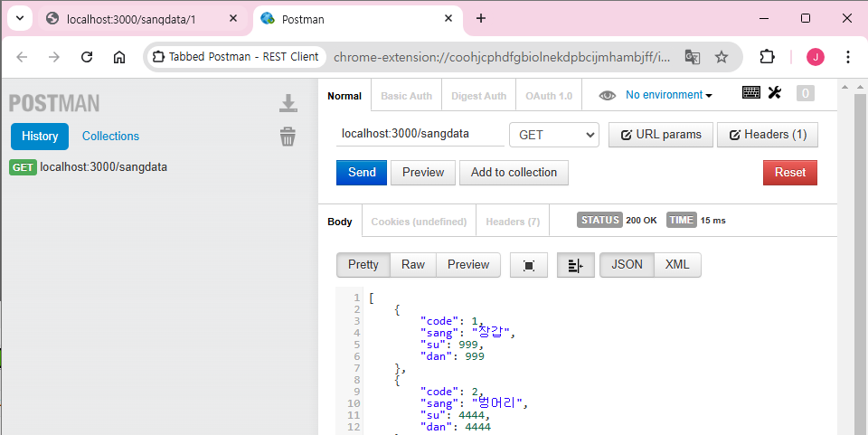Click the "su": 999 line
This screenshot has height=435, width=868.
(x=452, y=345)
